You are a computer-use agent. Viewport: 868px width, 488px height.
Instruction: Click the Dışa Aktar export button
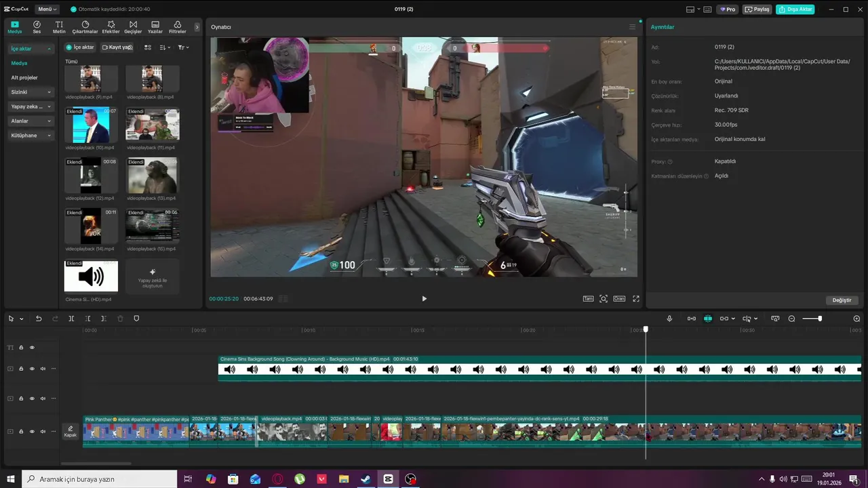795,9
